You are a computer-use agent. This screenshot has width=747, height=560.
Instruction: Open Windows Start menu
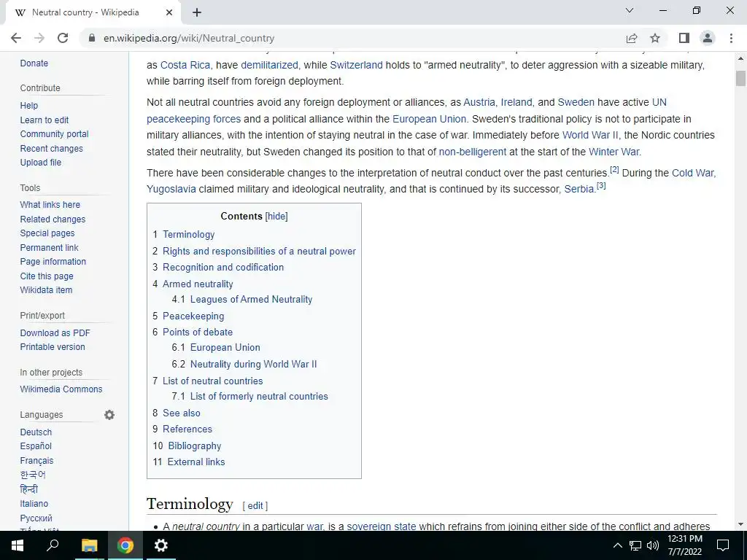(18, 545)
